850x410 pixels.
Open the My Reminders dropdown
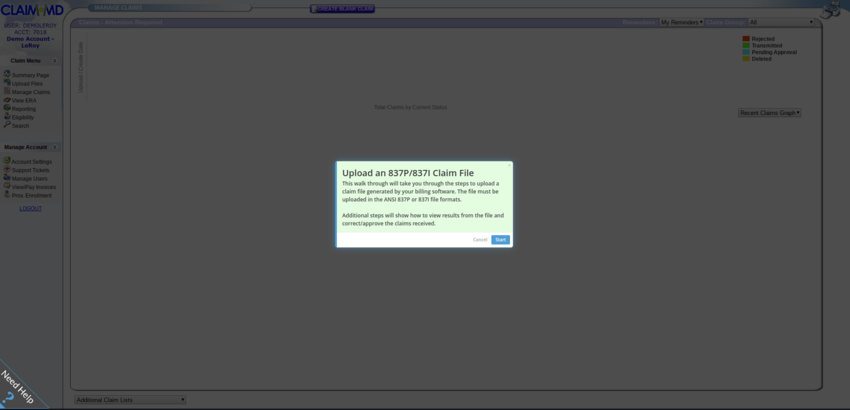pos(681,22)
